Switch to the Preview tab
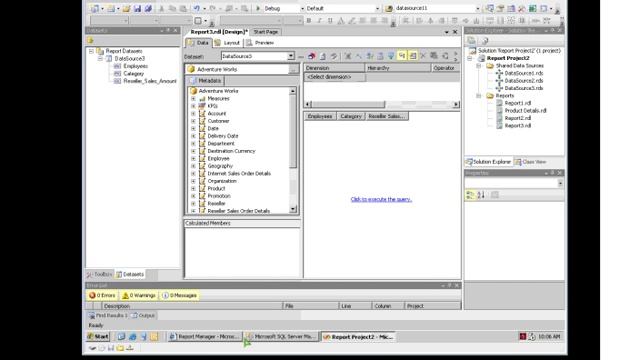This screenshot has width=640, height=360. [260, 43]
